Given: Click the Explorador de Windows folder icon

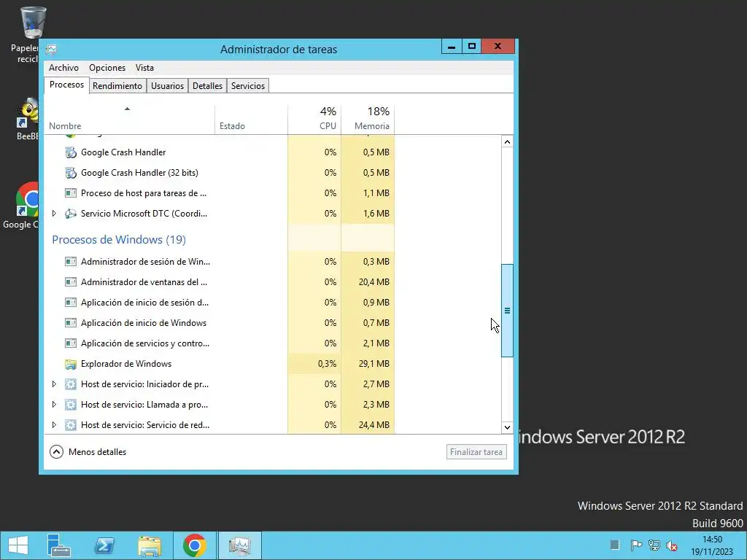Looking at the screenshot, I should [71, 365].
